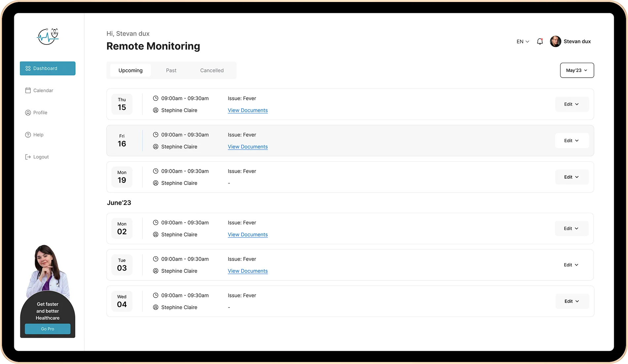Screen dimensions: 628x364
Task: Click the Profile person icon in sidebar
Action: coord(28,112)
